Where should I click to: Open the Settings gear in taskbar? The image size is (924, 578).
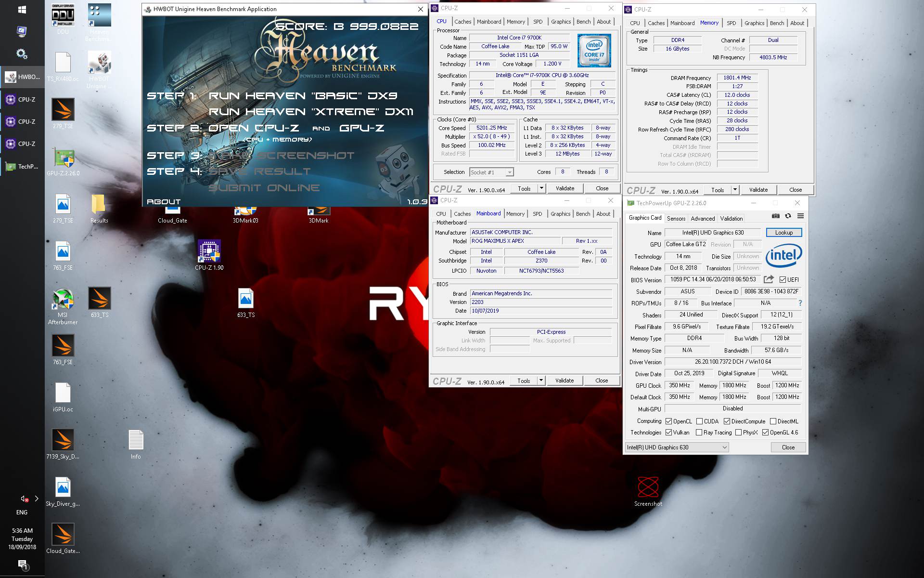click(x=22, y=53)
